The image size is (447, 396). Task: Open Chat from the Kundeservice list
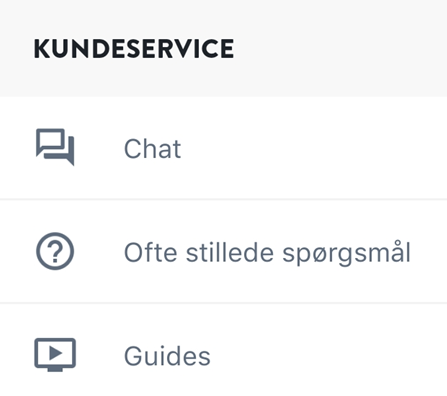click(223, 148)
